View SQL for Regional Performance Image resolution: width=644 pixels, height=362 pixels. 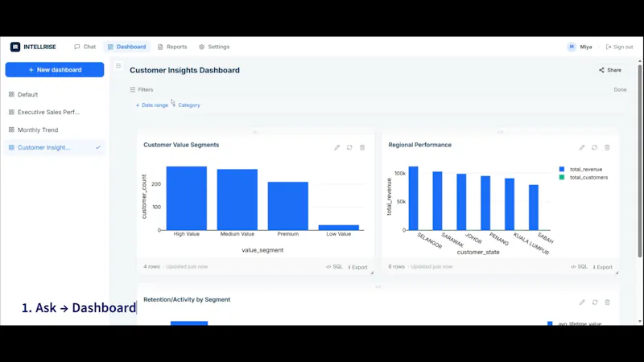tap(579, 267)
